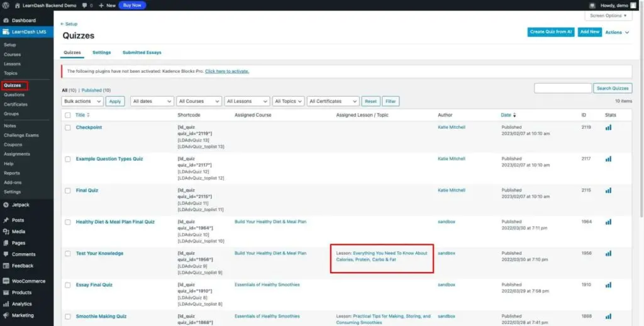Click the plus New icon in admin bar
Viewport: 644px width, 326px height.
point(101,5)
